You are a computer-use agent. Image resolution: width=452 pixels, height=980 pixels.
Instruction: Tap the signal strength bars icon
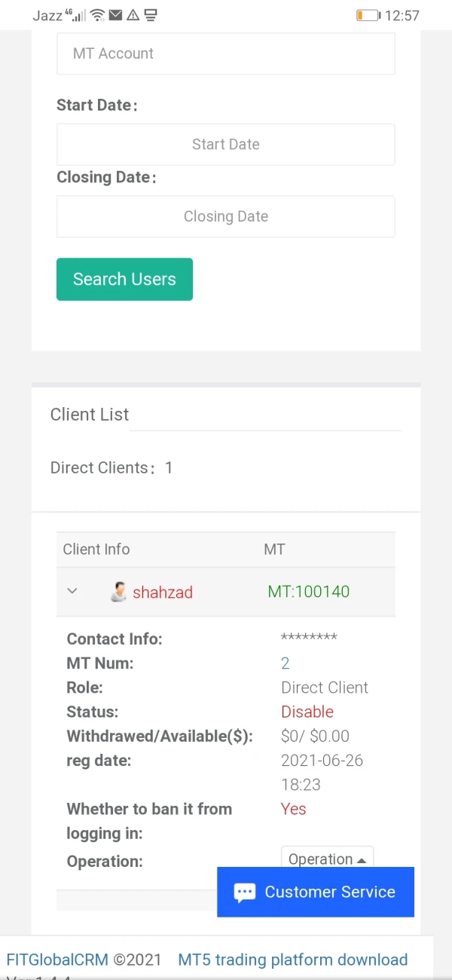click(79, 16)
